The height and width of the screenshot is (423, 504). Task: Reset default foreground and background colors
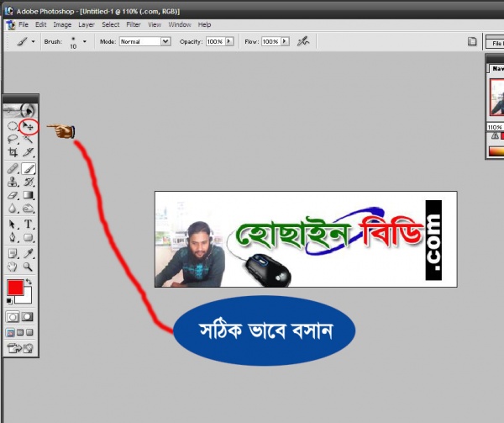[9, 301]
